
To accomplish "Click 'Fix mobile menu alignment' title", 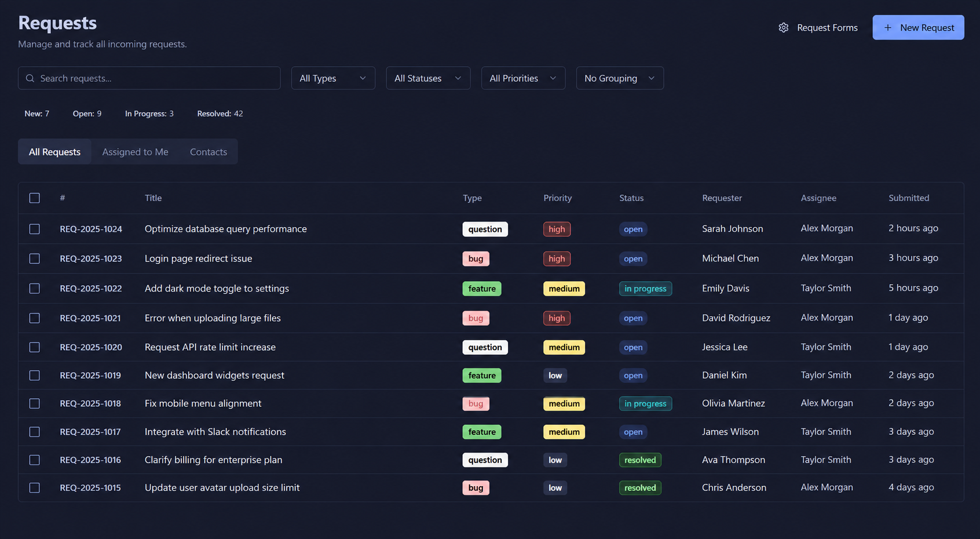I will click(203, 403).
